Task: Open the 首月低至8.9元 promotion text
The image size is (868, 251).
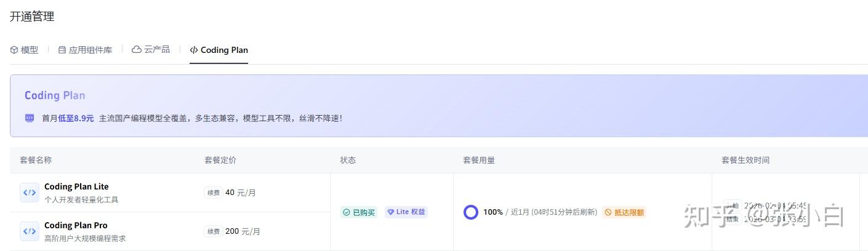Action: pyautogui.click(x=68, y=118)
